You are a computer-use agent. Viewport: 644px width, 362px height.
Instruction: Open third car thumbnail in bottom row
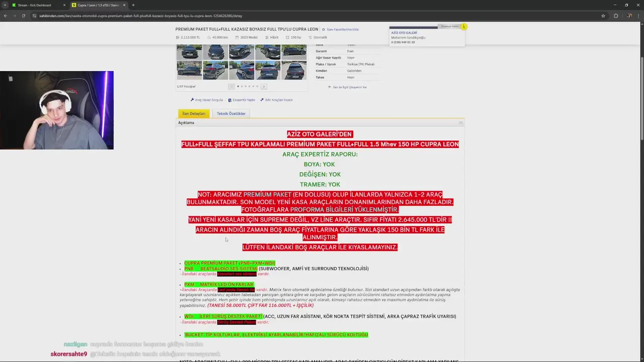[x=242, y=70]
